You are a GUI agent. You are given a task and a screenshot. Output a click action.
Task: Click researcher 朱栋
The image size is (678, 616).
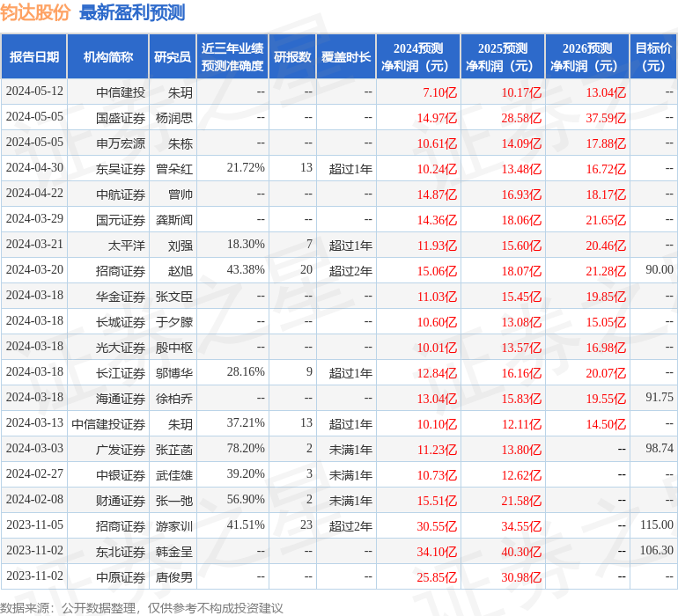[x=181, y=143]
